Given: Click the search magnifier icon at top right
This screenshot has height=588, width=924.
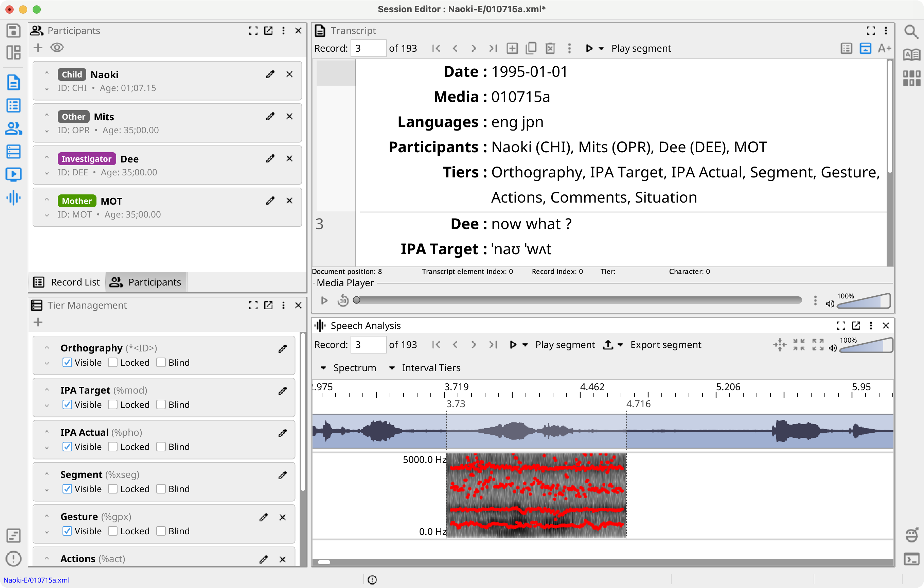Looking at the screenshot, I should tap(911, 32).
